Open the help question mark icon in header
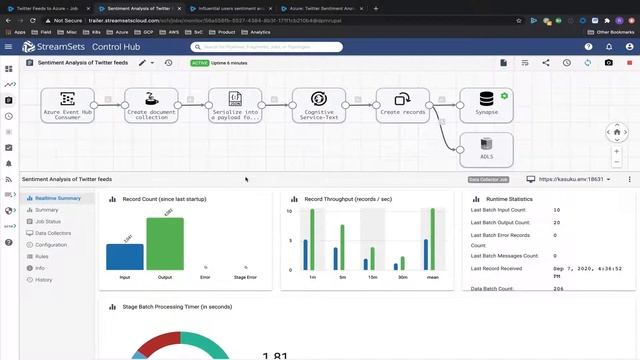The image size is (640, 360). click(588, 47)
